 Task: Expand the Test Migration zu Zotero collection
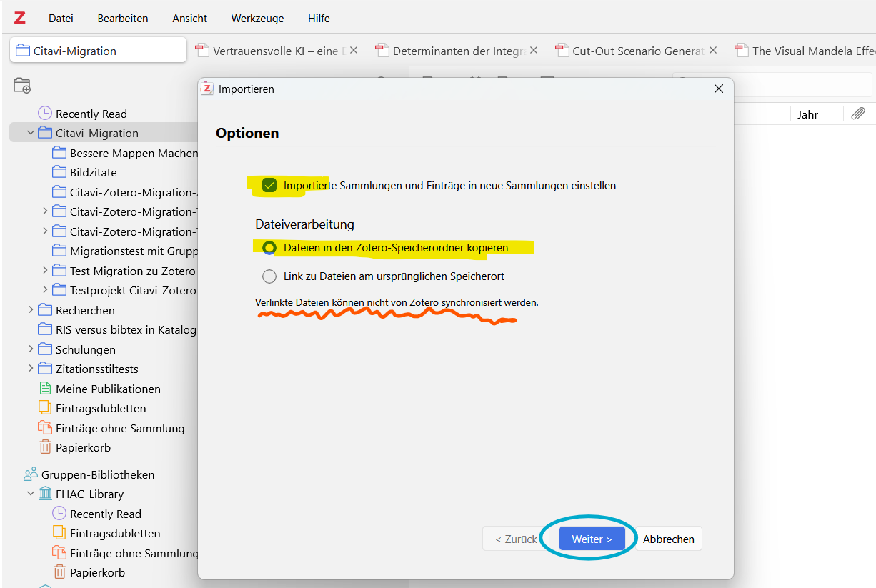click(45, 271)
